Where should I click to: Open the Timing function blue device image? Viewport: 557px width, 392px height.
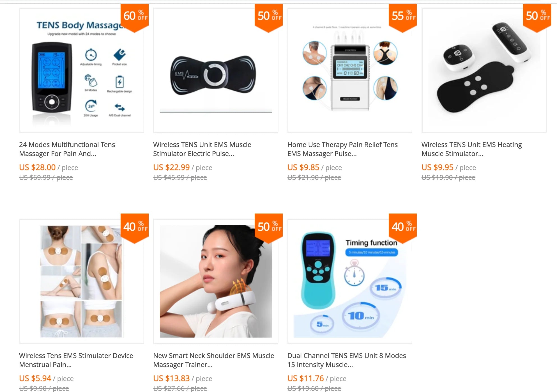click(350, 281)
